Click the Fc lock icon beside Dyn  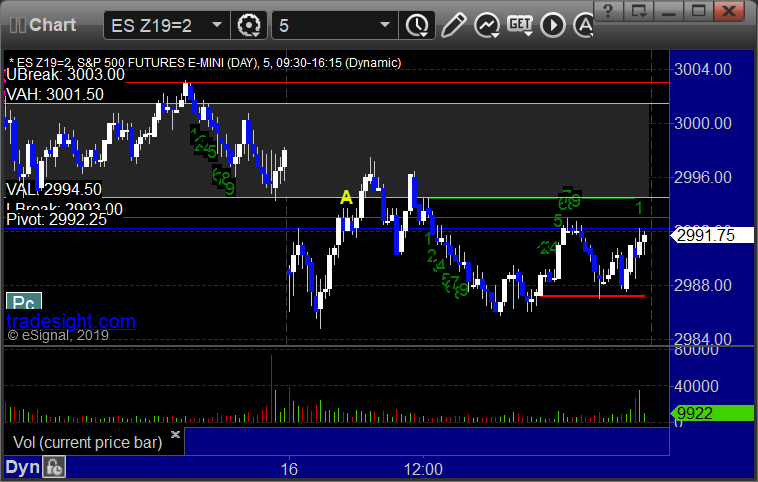[x=54, y=467]
